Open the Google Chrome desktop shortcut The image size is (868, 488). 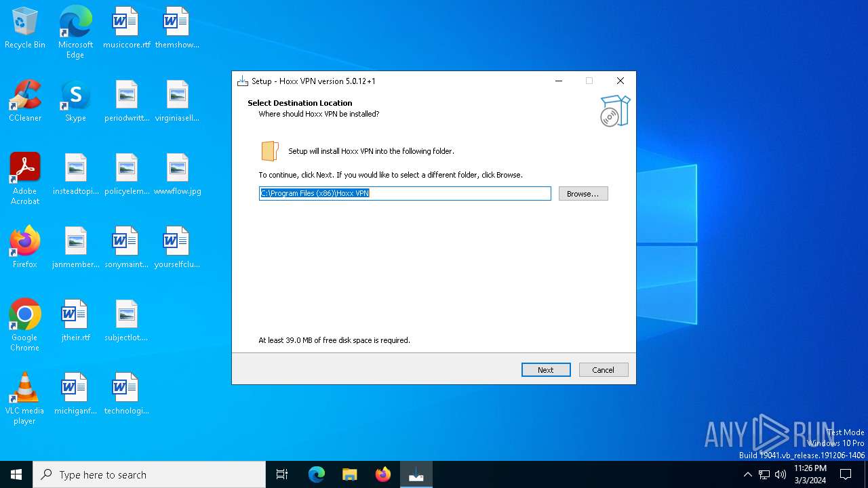[25, 325]
